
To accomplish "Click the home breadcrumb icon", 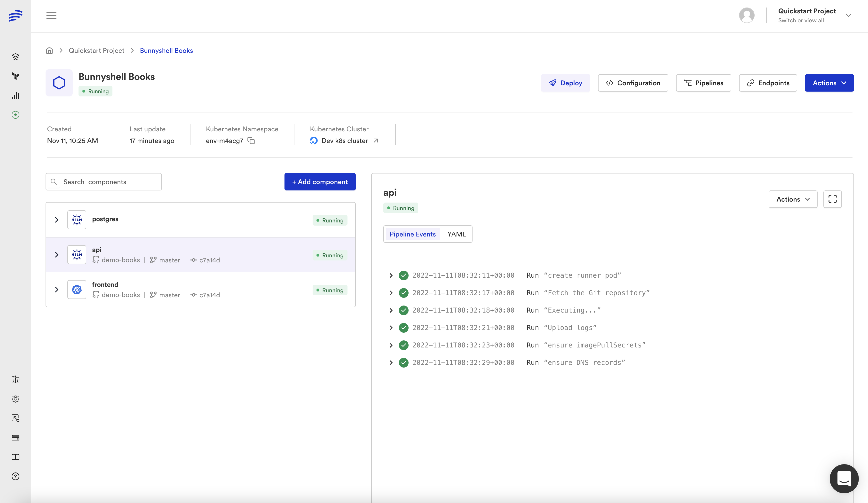I will click(49, 51).
